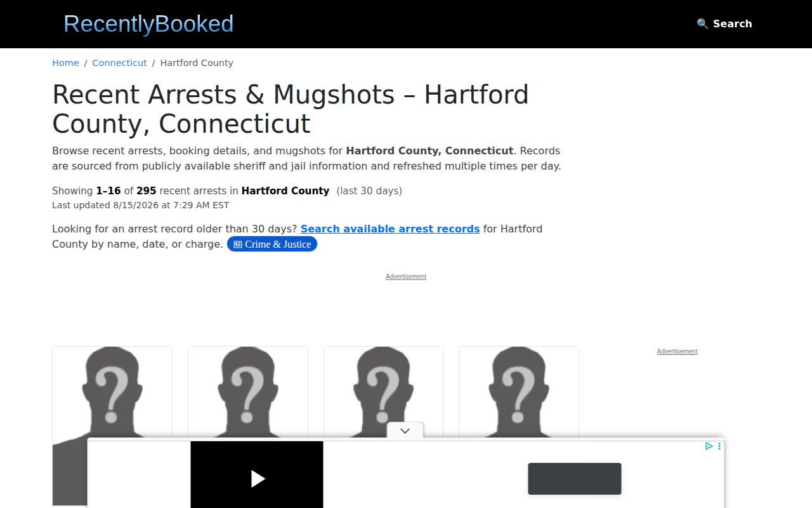The image size is (812, 508).
Task: Open the first mugshot placeholder card
Action: click(112, 425)
